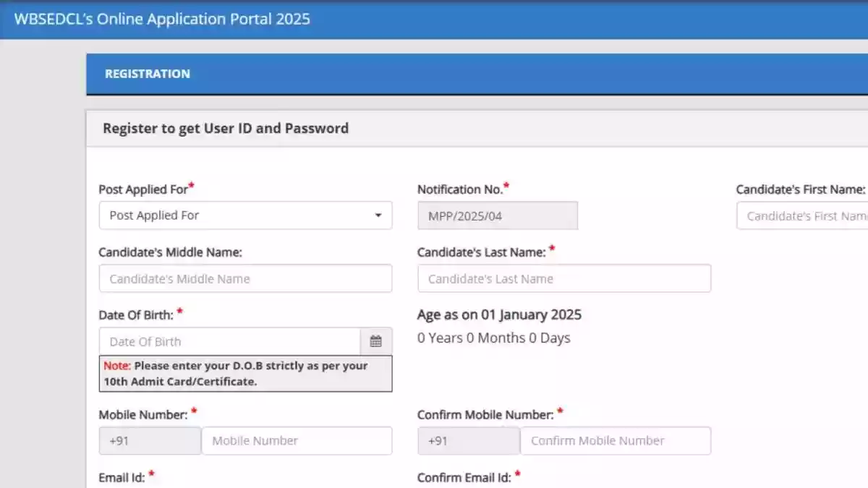The height and width of the screenshot is (488, 868).
Task: Click the +91 prefix beside Confirm Mobile Number
Action: click(x=469, y=440)
